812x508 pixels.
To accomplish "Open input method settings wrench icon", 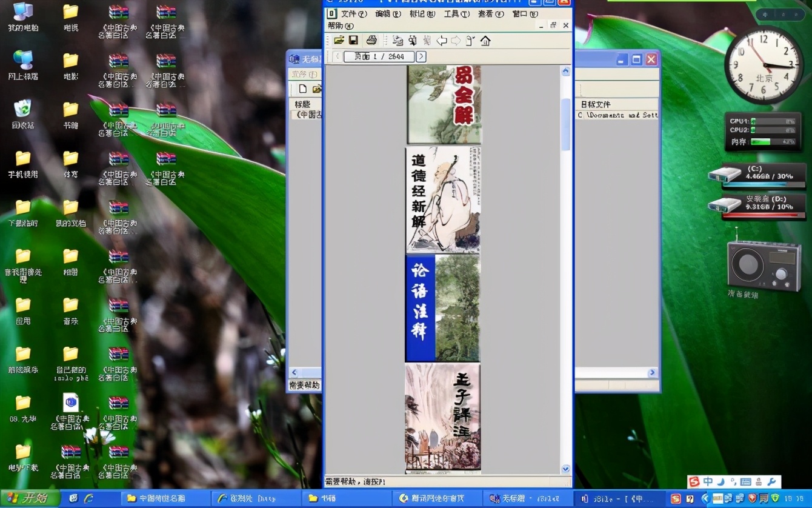I will (x=771, y=482).
